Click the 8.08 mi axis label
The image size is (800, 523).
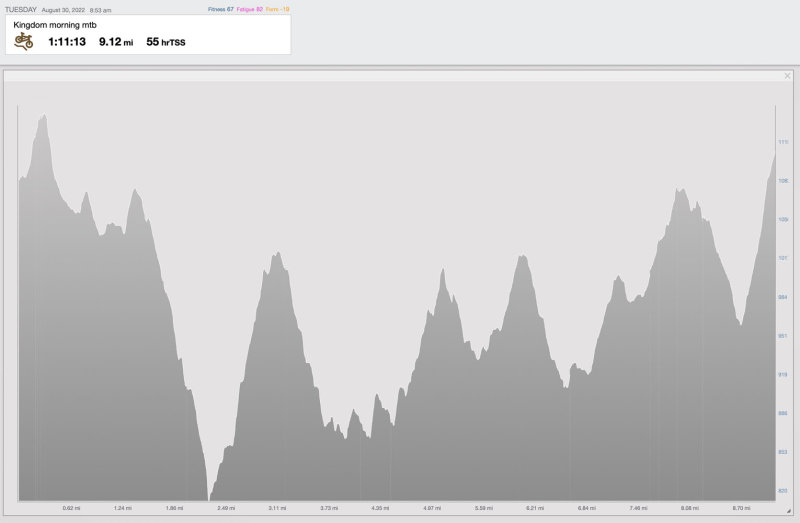click(x=689, y=508)
